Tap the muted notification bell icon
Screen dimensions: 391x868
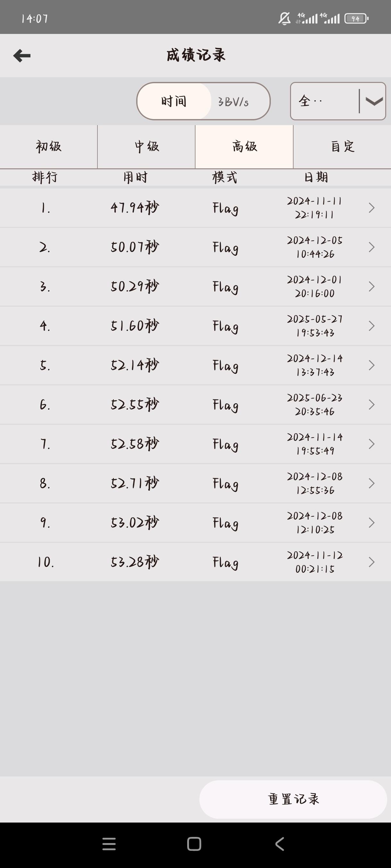tap(284, 19)
